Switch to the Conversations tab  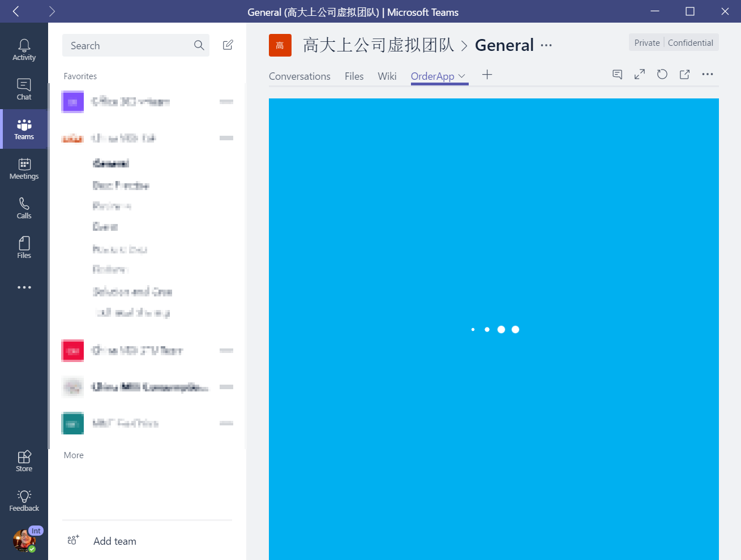(x=299, y=76)
